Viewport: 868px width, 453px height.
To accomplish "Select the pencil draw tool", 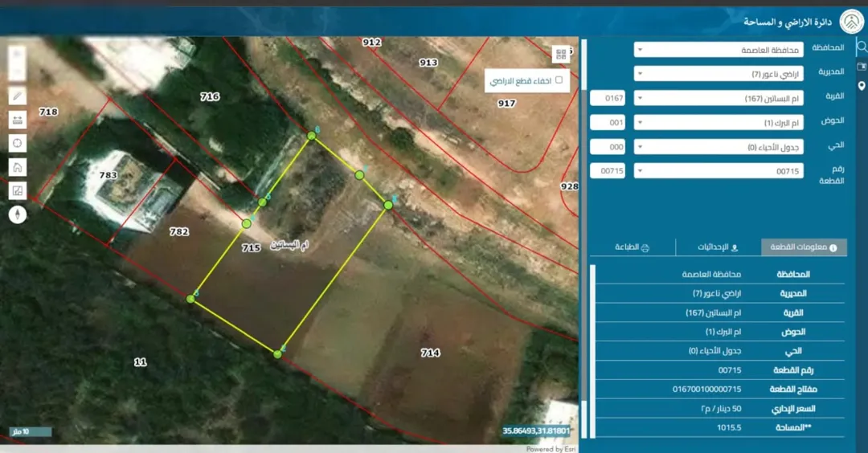I will click(17, 96).
